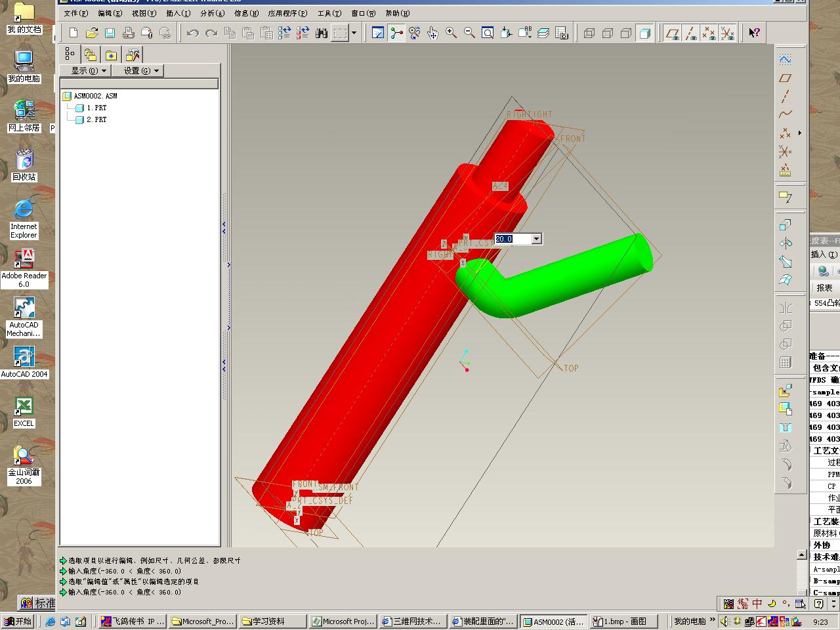840x630 pixels.
Task: Switch to wireframe display mode
Action: point(589,33)
